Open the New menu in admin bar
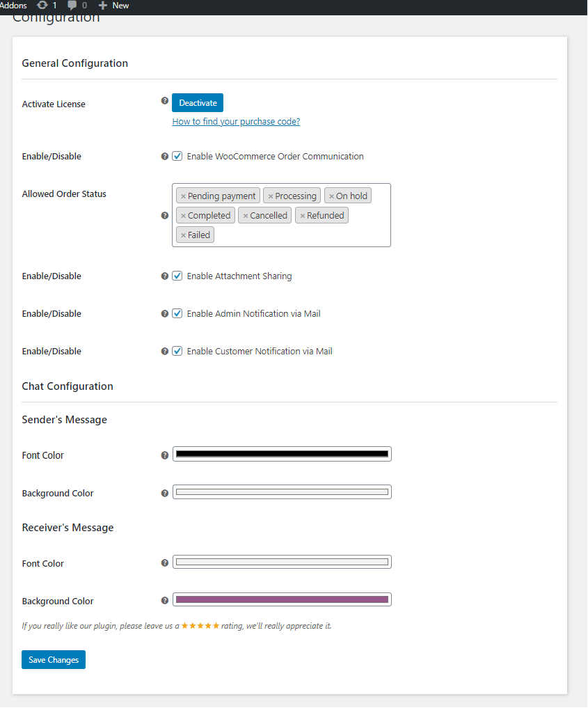 [x=114, y=6]
